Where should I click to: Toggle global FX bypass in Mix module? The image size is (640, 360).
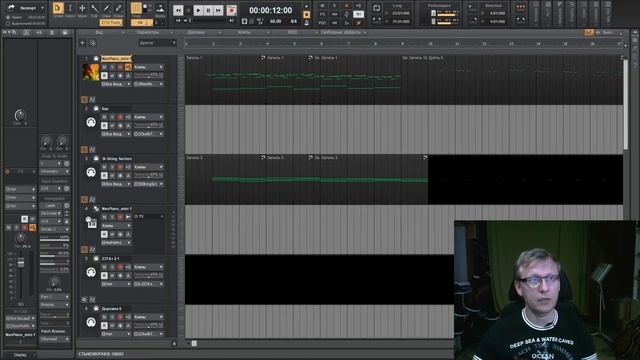[322, 14]
